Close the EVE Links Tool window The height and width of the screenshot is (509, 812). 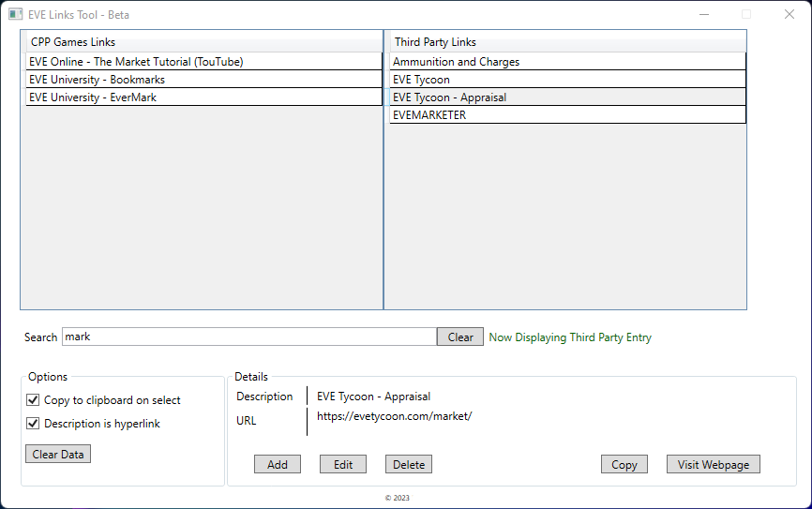[789, 14]
